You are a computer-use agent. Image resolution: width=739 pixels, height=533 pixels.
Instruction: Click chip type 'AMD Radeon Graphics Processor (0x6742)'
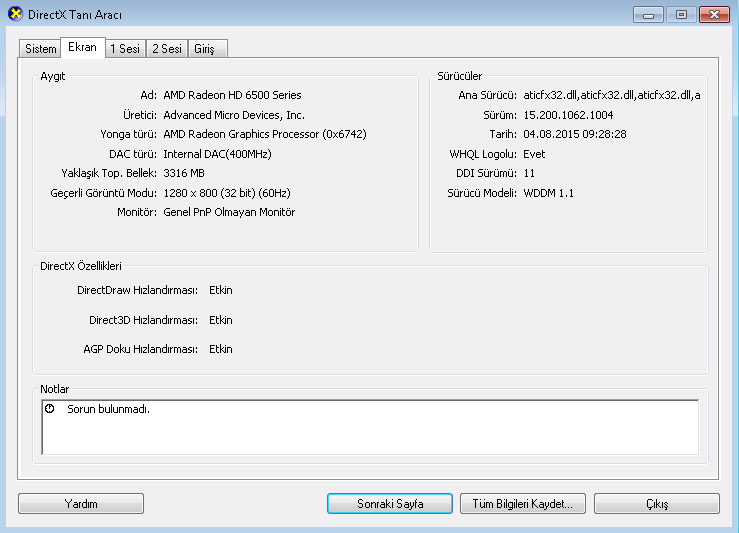click(x=265, y=134)
